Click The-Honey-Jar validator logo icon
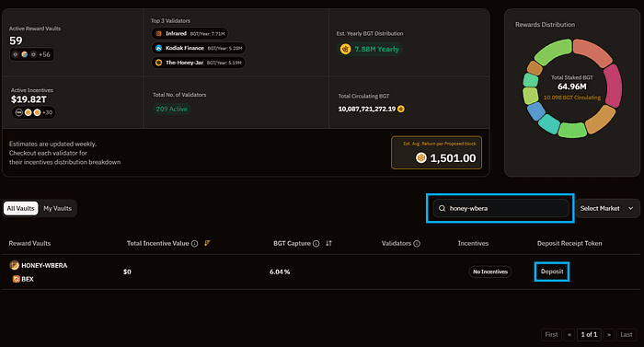The image size is (644, 347). [158, 63]
